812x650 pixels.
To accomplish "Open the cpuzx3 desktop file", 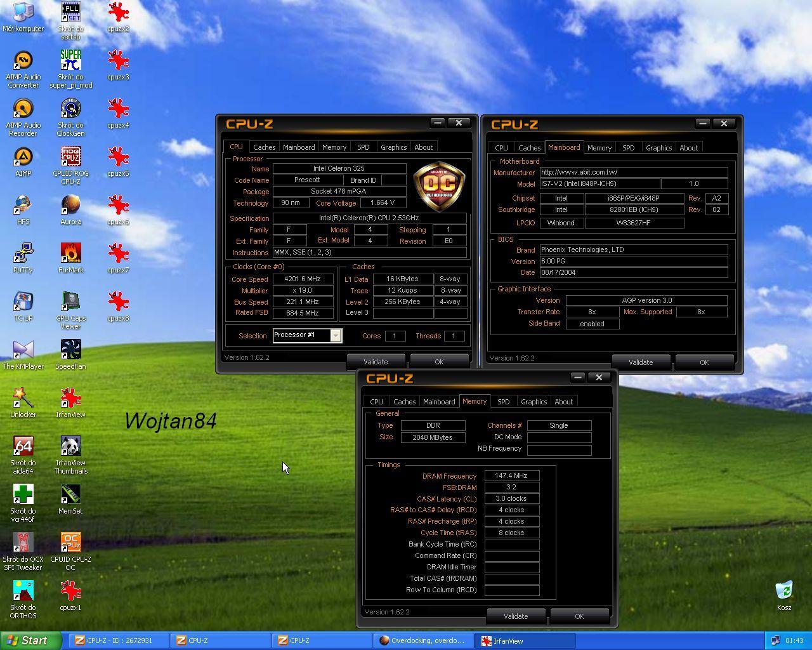I will (118, 65).
